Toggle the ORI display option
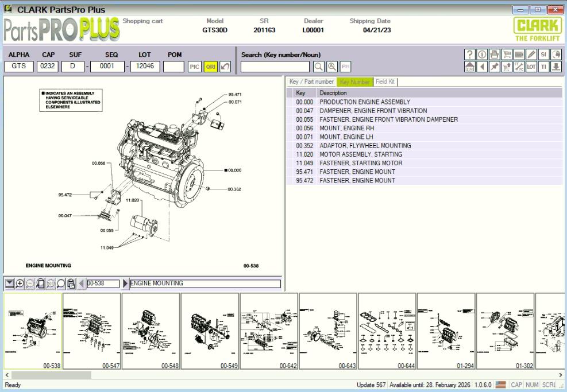This screenshot has height=392, width=567. click(x=211, y=66)
